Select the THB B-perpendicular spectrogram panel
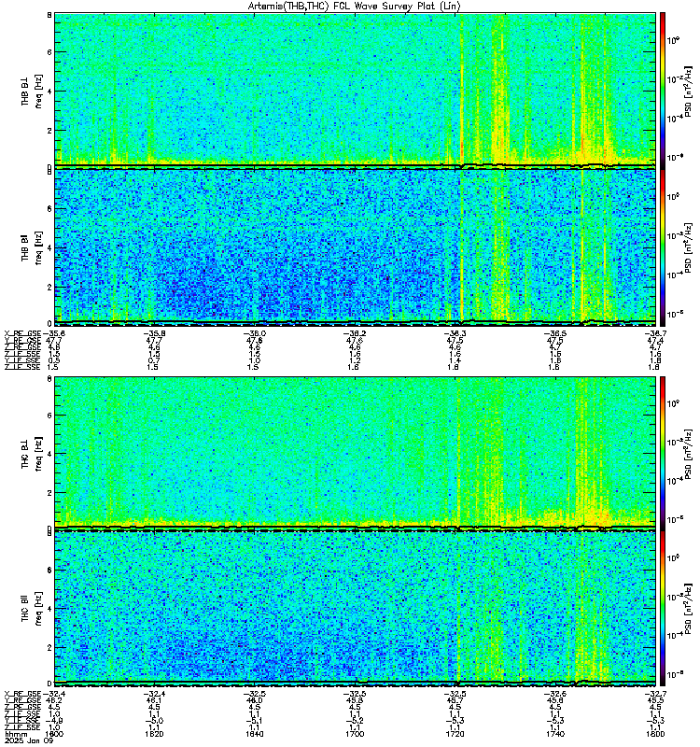Viewport: 700px width, 747px height. click(x=356, y=90)
